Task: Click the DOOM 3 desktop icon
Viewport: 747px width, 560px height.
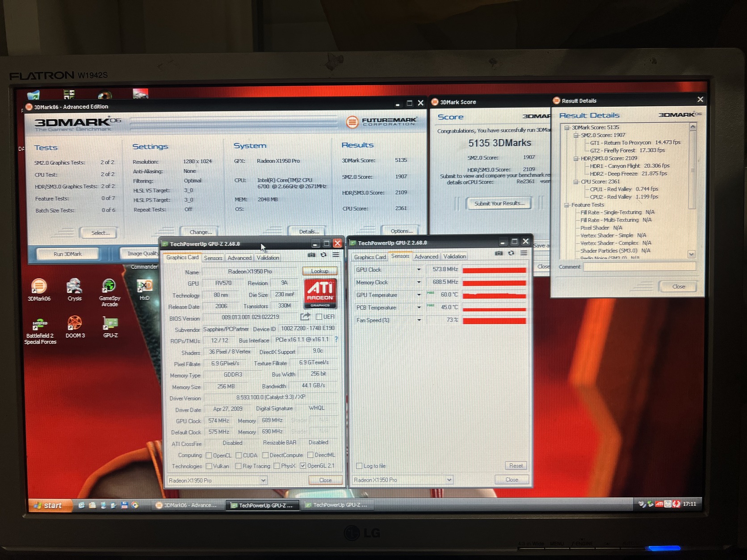Action: click(x=75, y=327)
